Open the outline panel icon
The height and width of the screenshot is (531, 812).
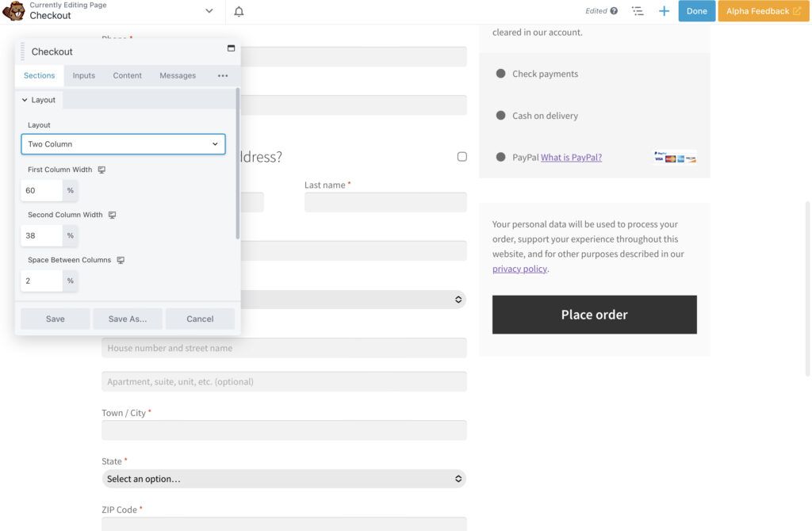click(x=638, y=11)
